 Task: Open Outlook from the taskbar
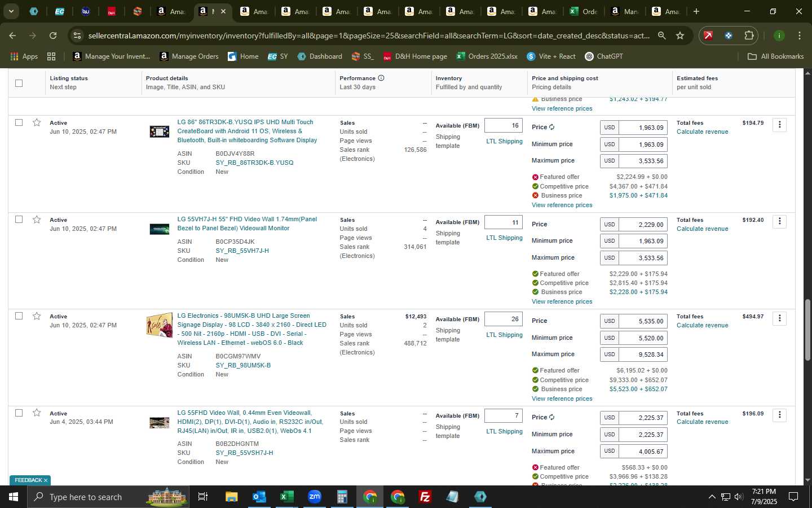pyautogui.click(x=259, y=497)
